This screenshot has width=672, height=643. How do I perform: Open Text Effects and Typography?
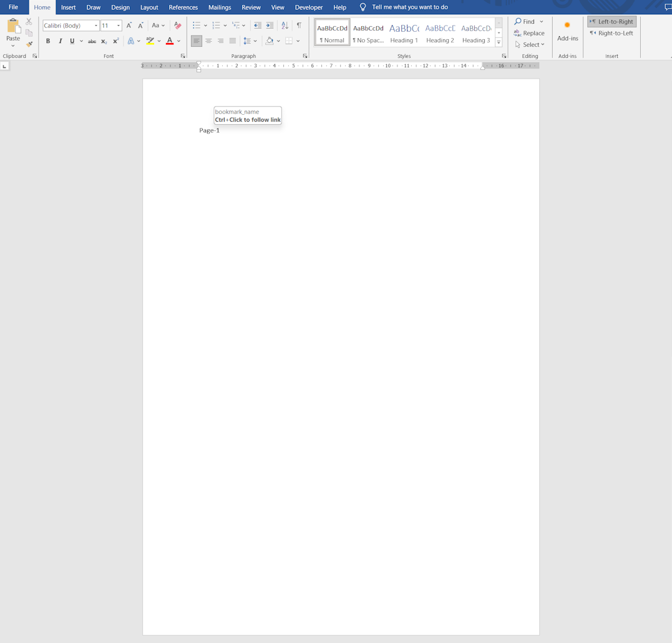click(x=130, y=41)
